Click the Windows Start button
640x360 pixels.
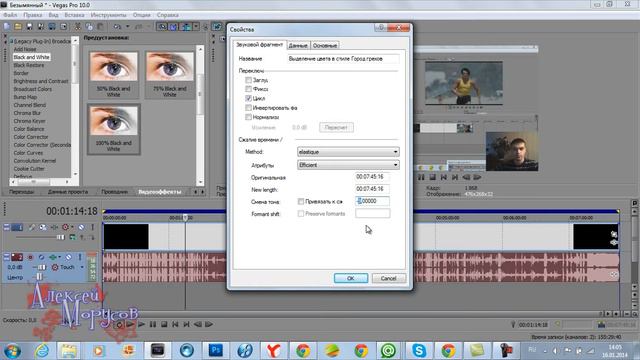click(x=13, y=351)
